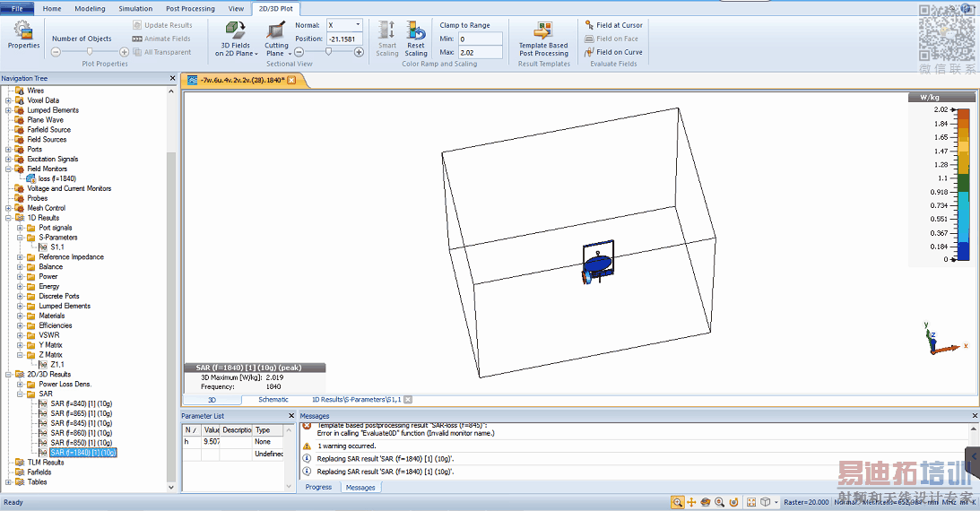The width and height of the screenshot is (980, 511).
Task: Switch to the Home ribbon tab
Action: click(x=52, y=9)
